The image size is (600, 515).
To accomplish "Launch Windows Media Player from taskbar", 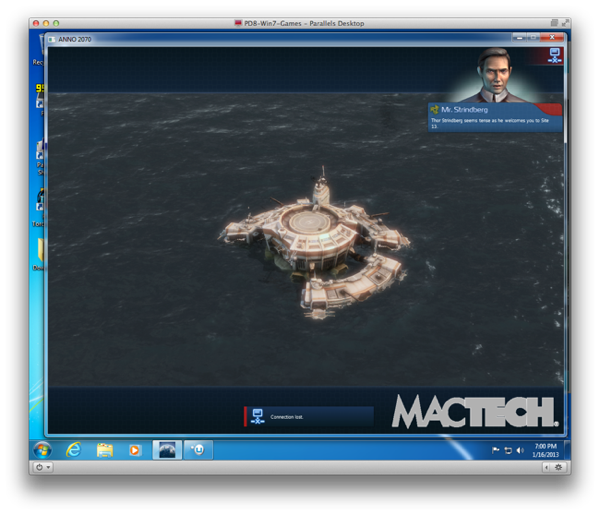I will (x=135, y=450).
